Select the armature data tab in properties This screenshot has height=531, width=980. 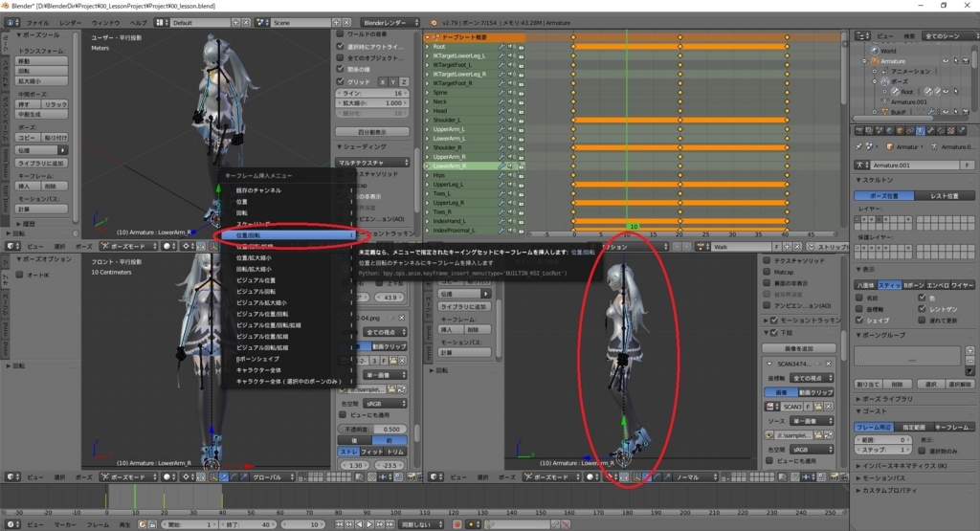(920, 130)
